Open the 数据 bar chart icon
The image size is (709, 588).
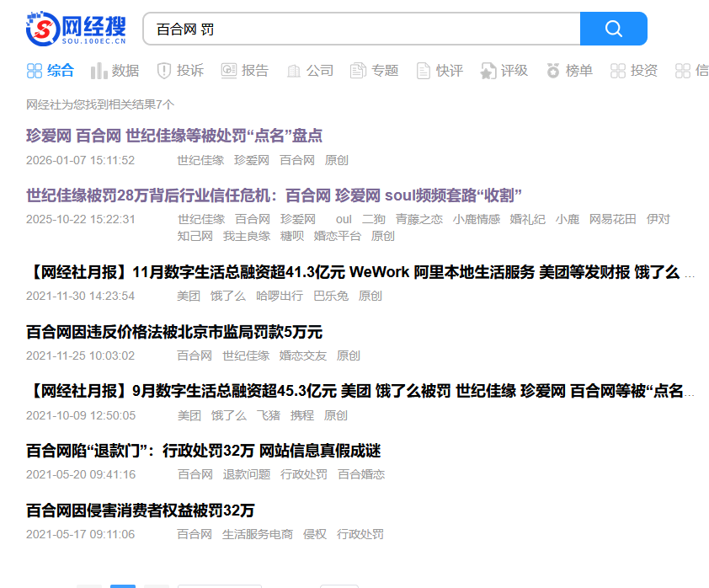[x=99, y=71]
